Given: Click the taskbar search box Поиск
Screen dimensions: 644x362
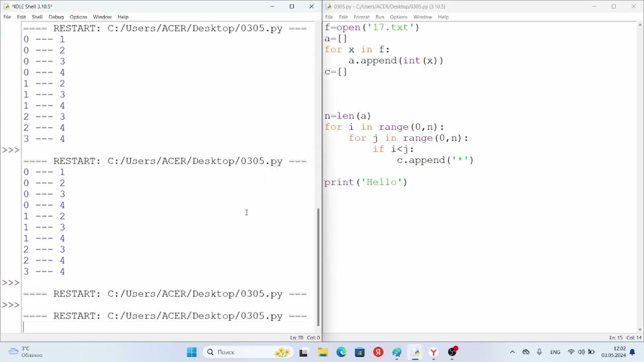Looking at the screenshot, I should point(249,352).
